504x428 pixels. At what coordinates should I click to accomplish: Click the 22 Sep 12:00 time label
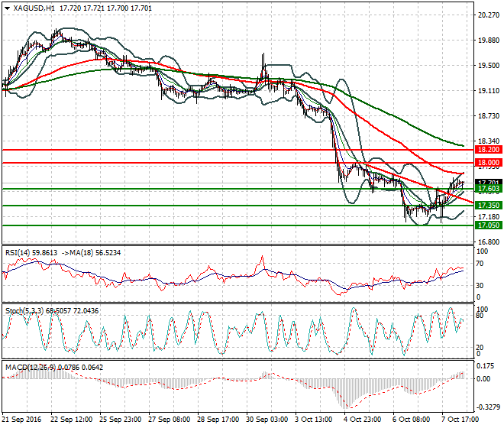71,420
